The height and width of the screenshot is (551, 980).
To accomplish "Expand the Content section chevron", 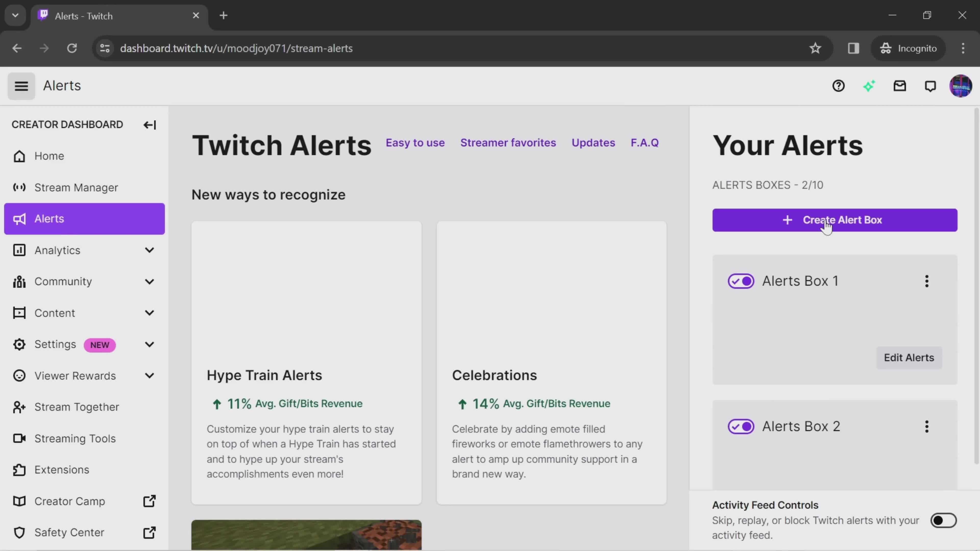I will (150, 313).
